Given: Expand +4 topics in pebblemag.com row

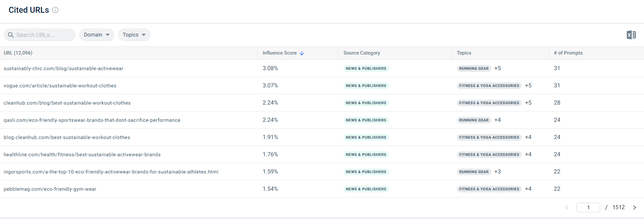Looking at the screenshot, I should tap(528, 189).
